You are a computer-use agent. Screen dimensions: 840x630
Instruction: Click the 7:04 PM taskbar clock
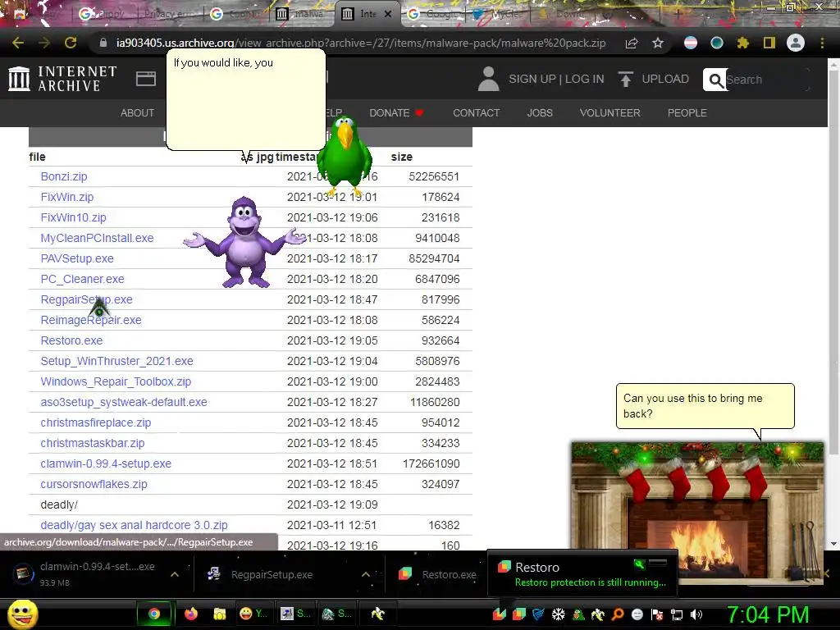pos(768,614)
